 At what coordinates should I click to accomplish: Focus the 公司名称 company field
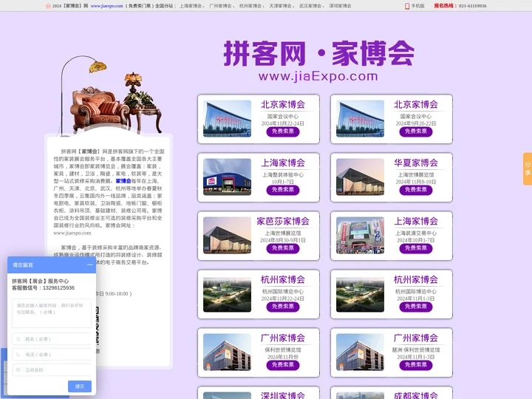52,370
